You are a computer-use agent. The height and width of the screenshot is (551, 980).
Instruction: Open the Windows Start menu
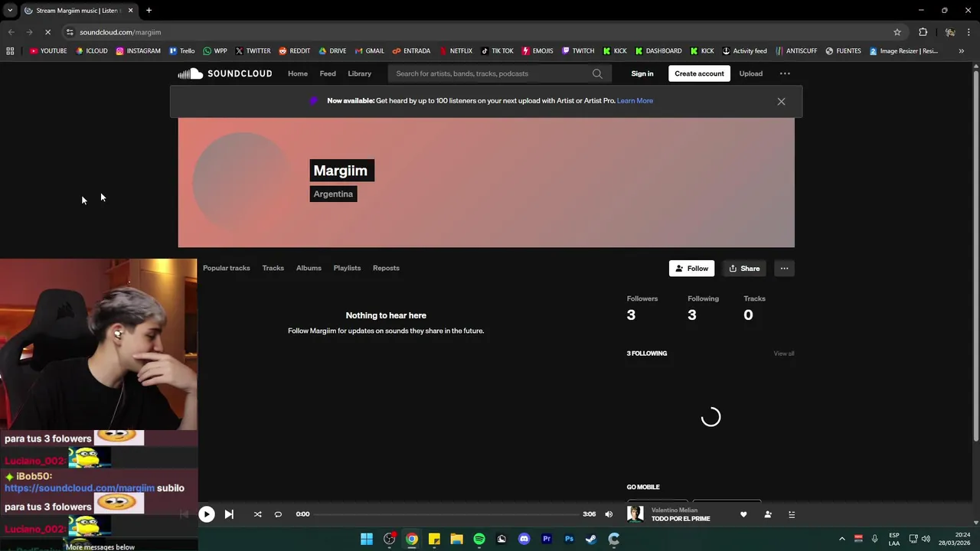point(367,539)
